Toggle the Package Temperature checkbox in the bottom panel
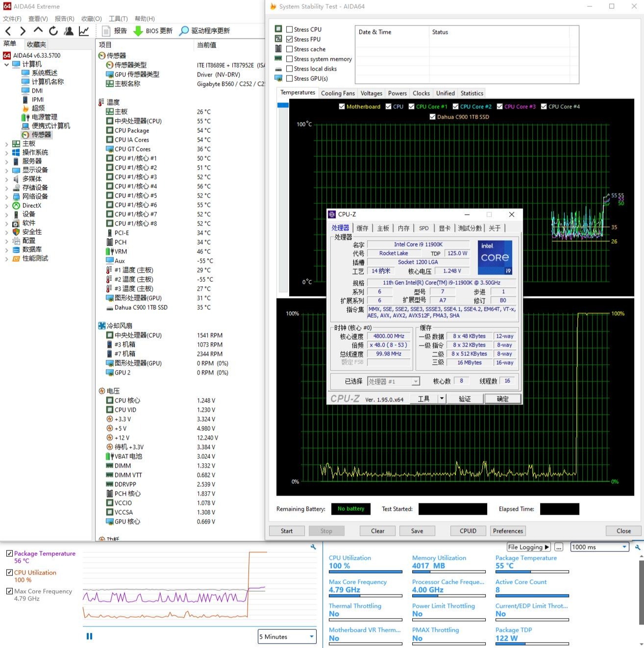The image size is (644, 648). coord(9,553)
